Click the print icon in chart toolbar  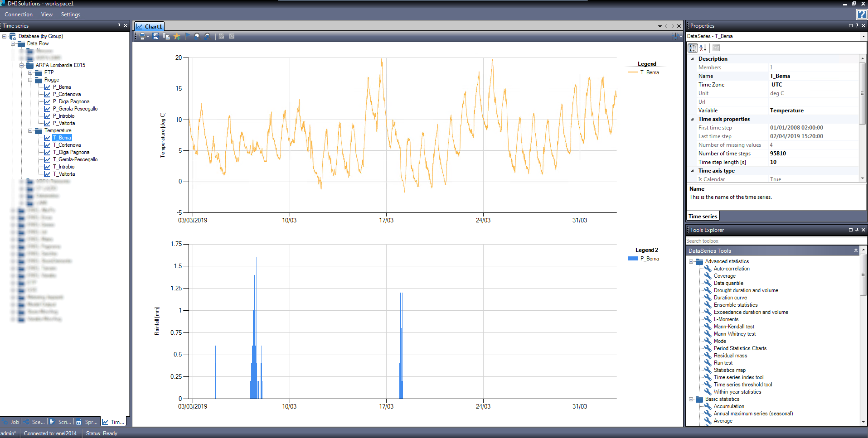coord(142,36)
